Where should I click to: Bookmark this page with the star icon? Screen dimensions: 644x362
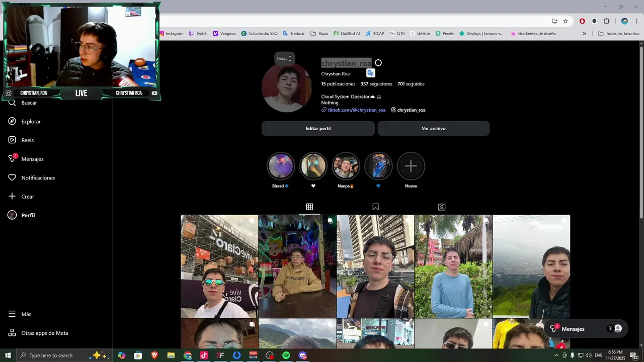click(566, 21)
